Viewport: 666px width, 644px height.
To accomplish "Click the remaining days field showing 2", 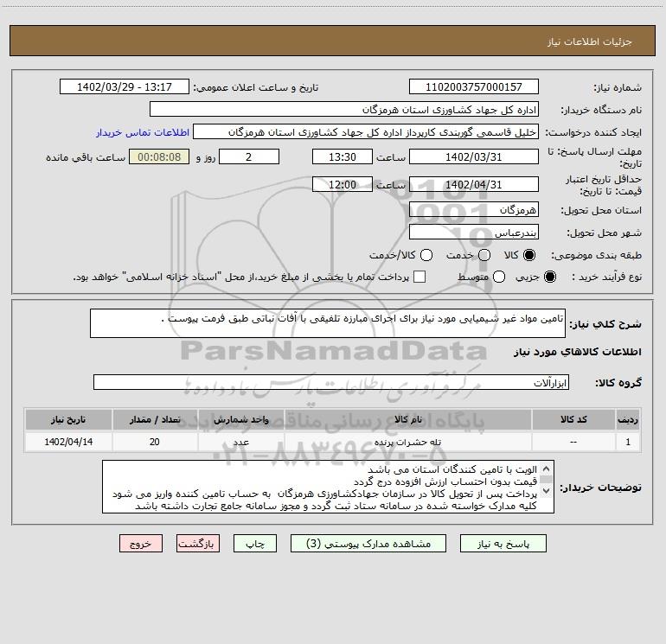I will tap(249, 157).
